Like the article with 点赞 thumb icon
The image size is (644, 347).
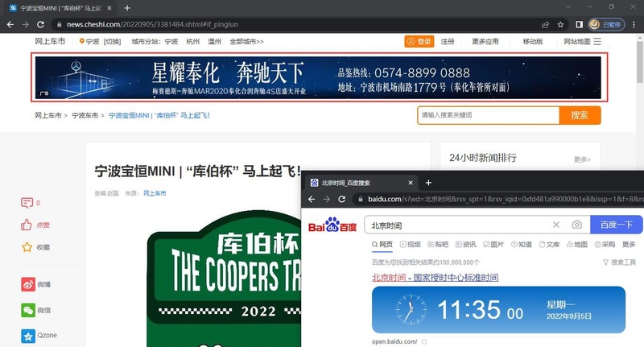(x=27, y=225)
